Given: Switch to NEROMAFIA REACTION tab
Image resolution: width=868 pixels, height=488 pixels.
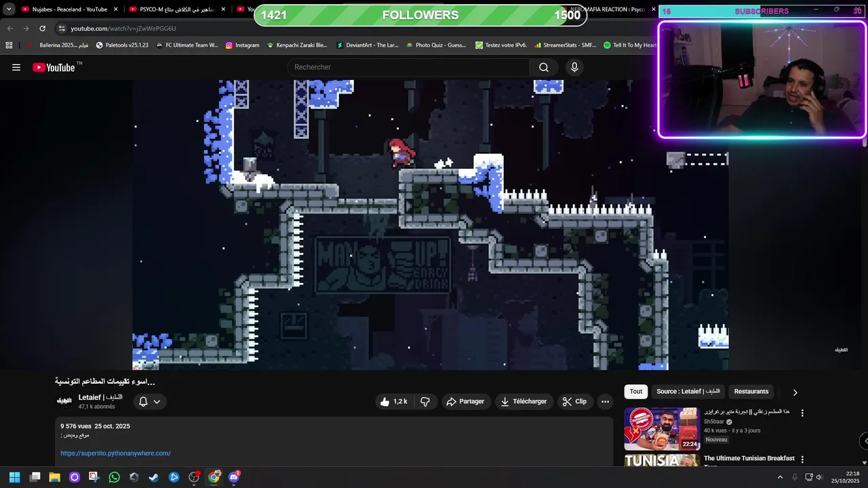Looking at the screenshot, I should [x=607, y=9].
